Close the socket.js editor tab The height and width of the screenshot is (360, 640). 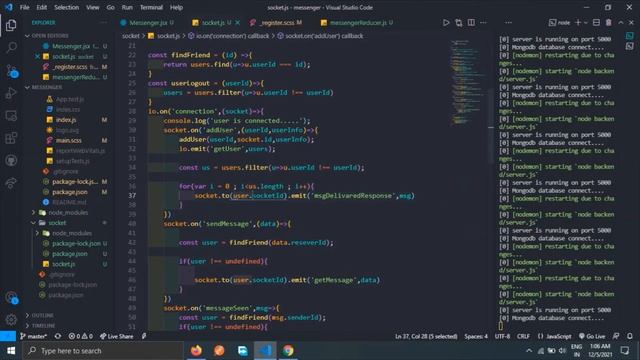coord(238,23)
